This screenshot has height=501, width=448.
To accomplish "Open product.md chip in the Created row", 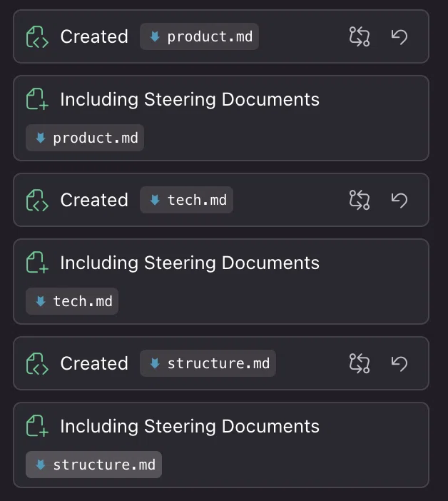I will pyautogui.click(x=199, y=36).
